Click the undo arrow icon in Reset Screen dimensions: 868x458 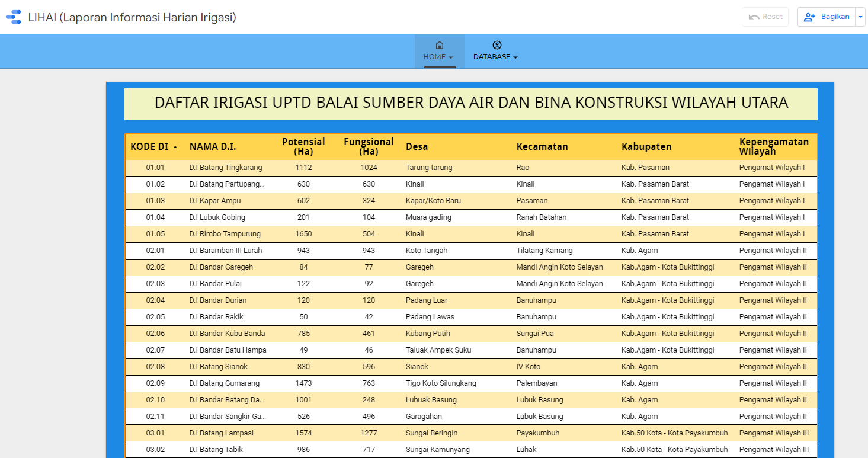click(x=754, y=17)
